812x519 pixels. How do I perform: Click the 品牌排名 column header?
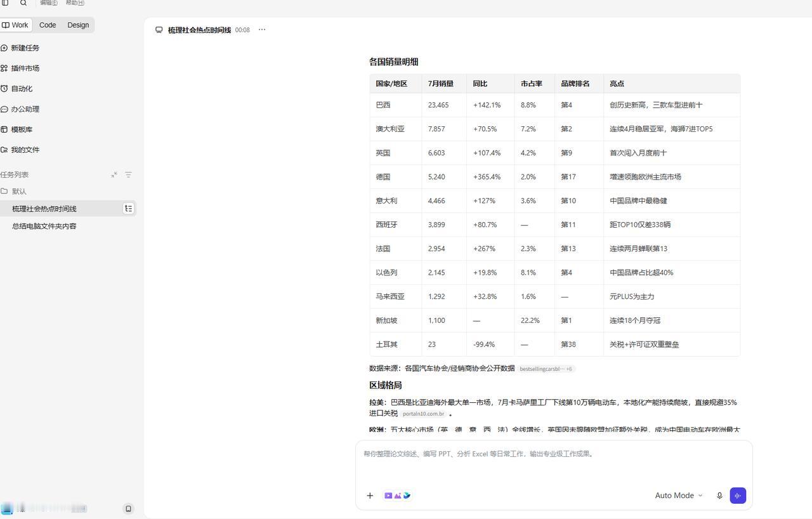point(575,84)
